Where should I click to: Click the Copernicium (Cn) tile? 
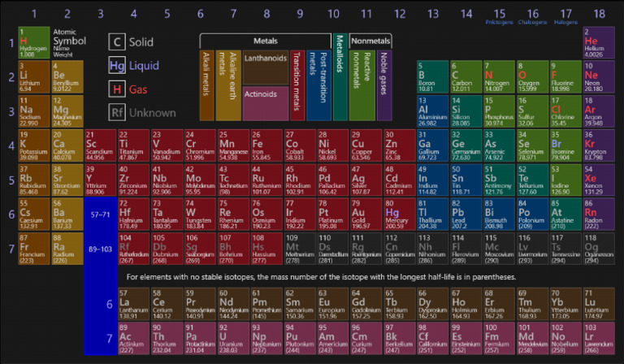(x=400, y=249)
